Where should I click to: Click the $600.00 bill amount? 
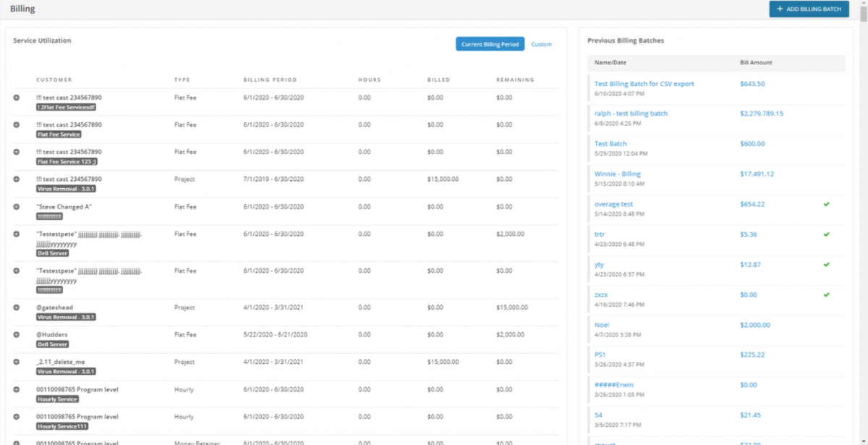click(752, 144)
